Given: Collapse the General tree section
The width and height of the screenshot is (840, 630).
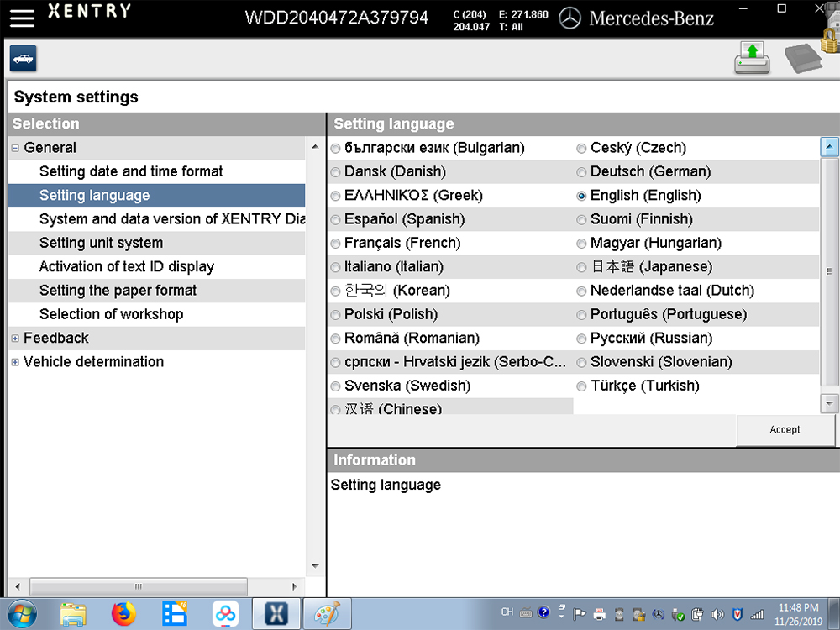Looking at the screenshot, I should [14, 147].
